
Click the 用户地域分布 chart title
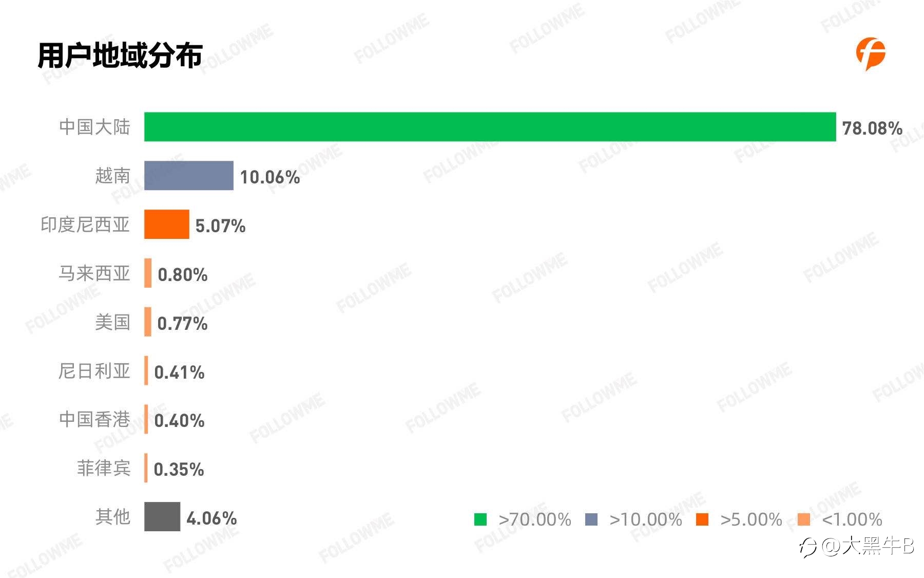pos(120,55)
